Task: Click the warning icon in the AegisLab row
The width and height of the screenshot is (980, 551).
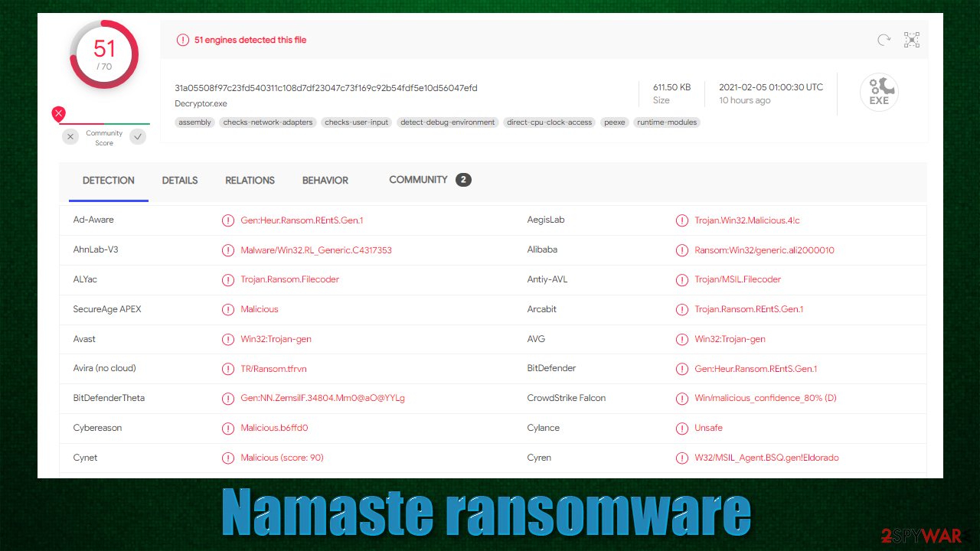Action: [681, 220]
